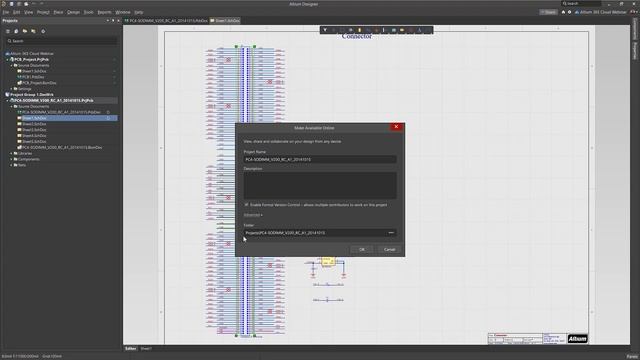
Task: Click the second icon in Projects panel toolbar
Action: (16, 31)
